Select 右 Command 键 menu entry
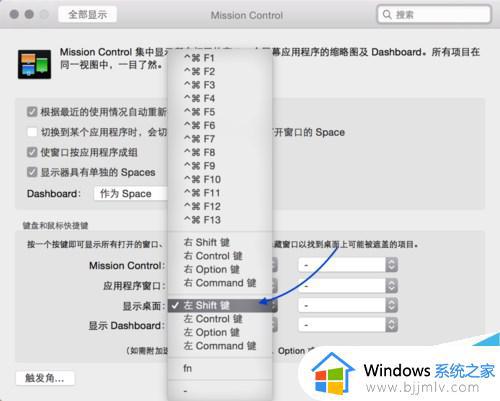This screenshot has height=401, width=500. point(220,283)
